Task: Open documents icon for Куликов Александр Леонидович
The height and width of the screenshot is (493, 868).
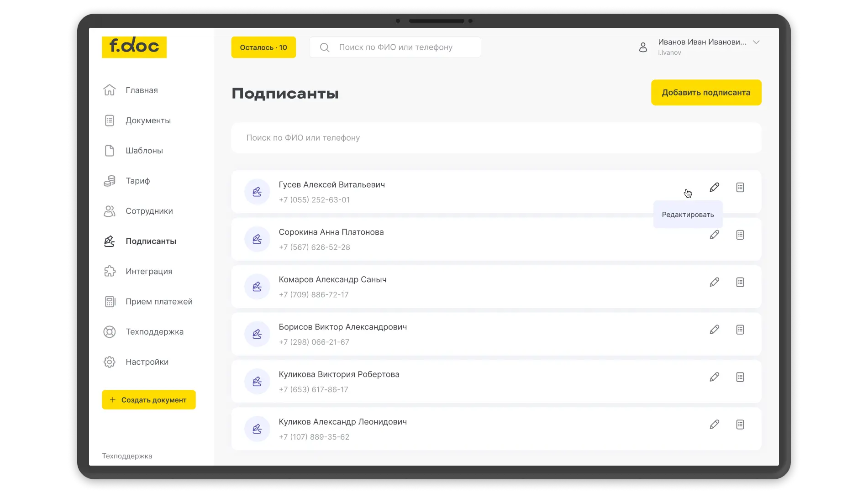Action: pyautogui.click(x=740, y=425)
